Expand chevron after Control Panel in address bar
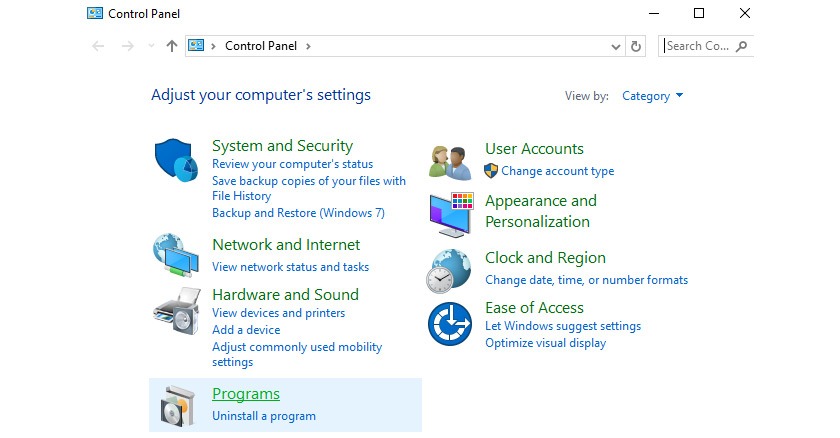Viewport: 840px width, 438px height. [x=308, y=46]
